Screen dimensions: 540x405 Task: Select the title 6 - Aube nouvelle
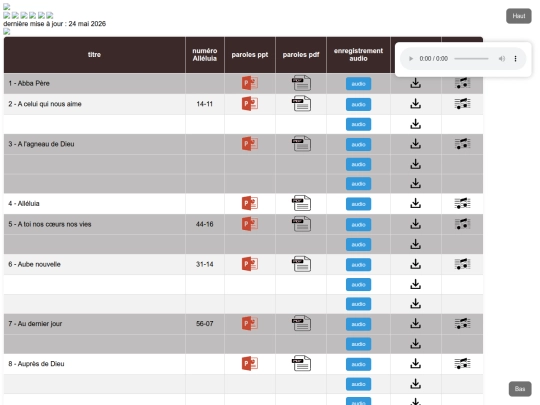(34, 264)
